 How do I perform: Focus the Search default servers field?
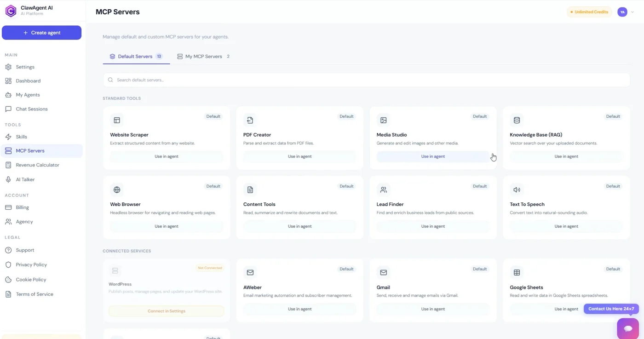366,80
